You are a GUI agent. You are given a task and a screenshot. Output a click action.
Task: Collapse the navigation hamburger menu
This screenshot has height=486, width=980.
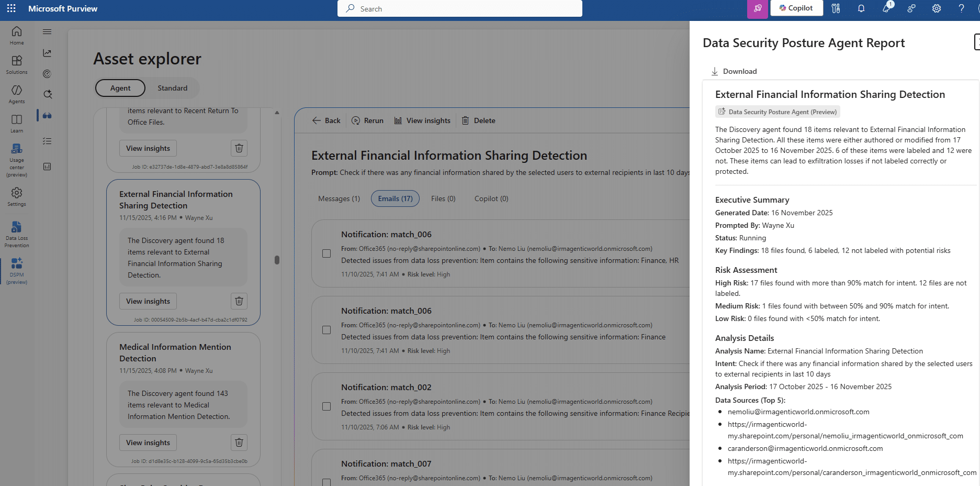(x=47, y=32)
